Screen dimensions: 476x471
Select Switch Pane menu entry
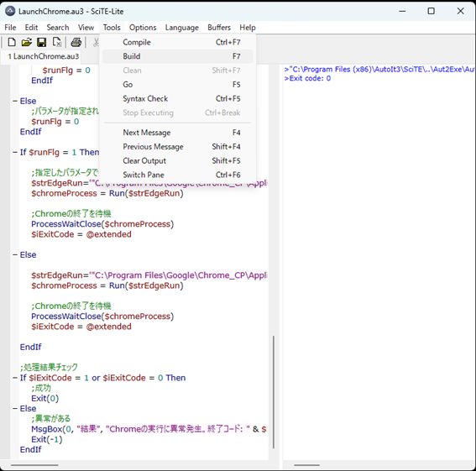click(x=178, y=175)
